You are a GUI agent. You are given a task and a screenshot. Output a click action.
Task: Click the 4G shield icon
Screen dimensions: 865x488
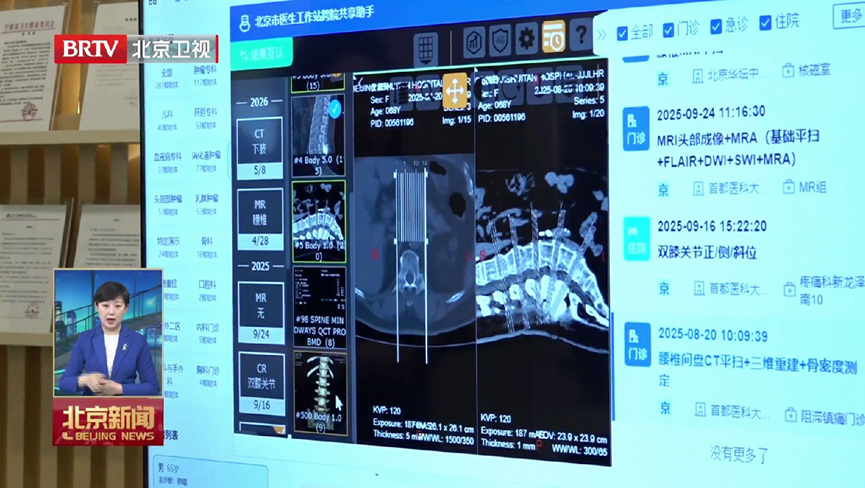pos(500,41)
